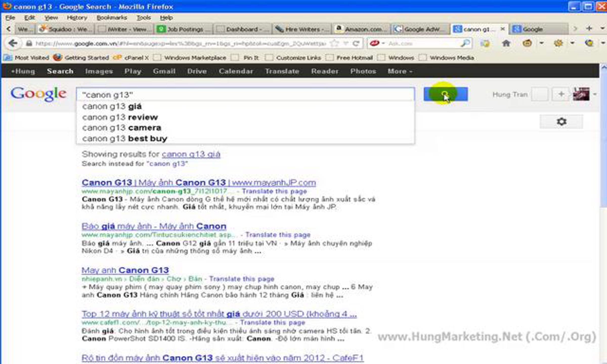
Task: Switch to the Google AdWords tab
Action: click(420, 29)
